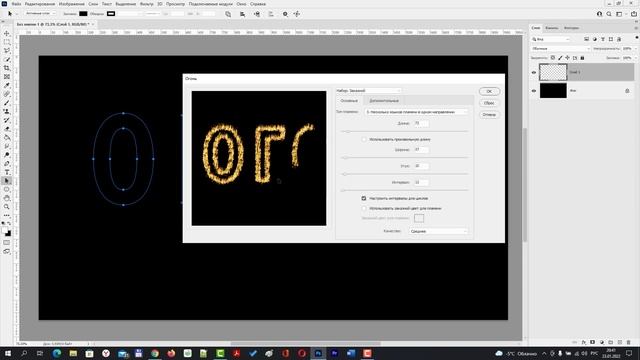Viewport: 640px width, 360px height.
Task: Click the delete layer trash icon
Action: 629,342
